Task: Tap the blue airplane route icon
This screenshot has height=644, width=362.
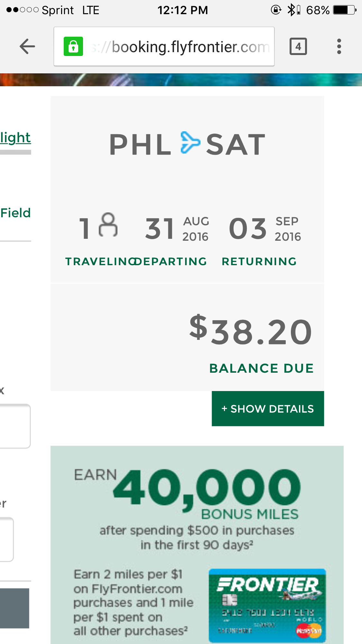Action: click(x=190, y=143)
